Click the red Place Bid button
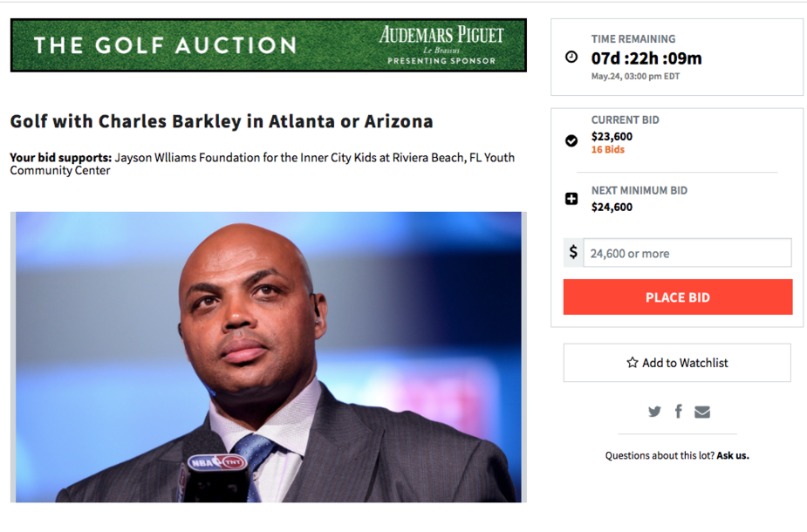 tap(678, 297)
